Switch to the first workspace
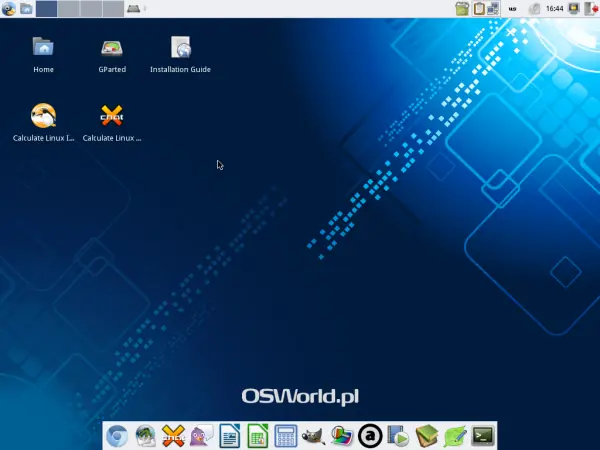Screen dimensions: 600x450 pyautogui.click(x=47, y=8)
